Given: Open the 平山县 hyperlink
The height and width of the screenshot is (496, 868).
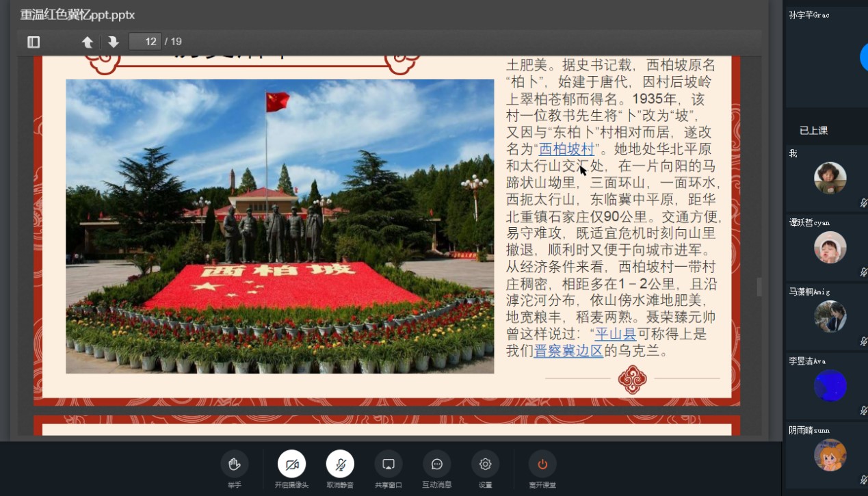Looking at the screenshot, I should pyautogui.click(x=616, y=334).
